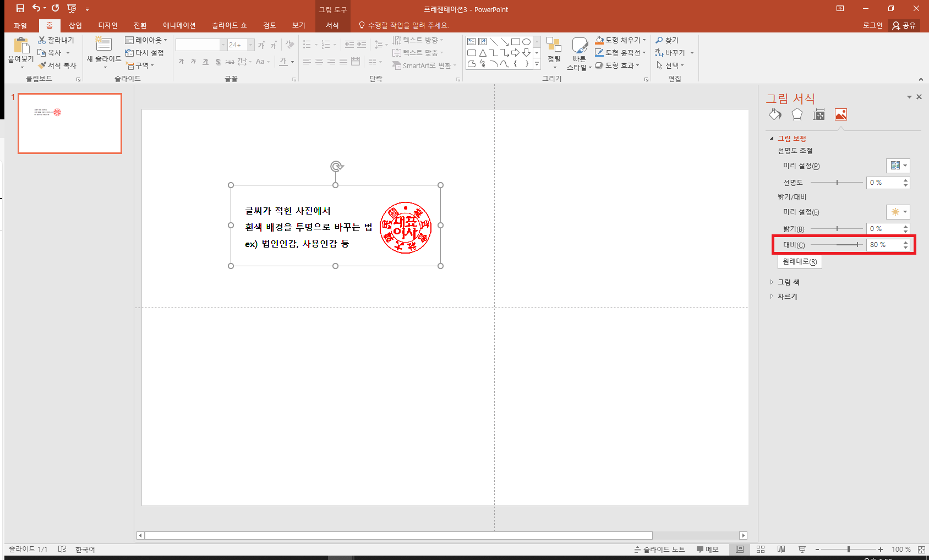Click Find (찾기) magnifier icon
This screenshot has width=929, height=560.
(x=659, y=40)
